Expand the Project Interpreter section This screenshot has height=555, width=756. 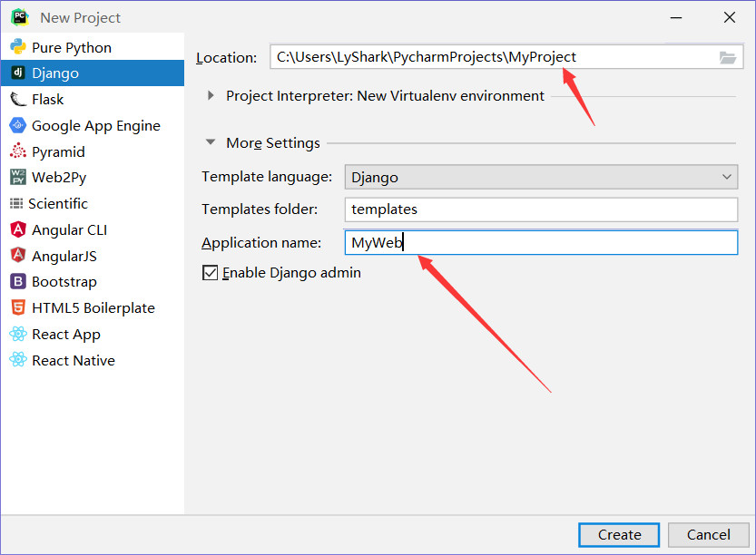coord(211,96)
